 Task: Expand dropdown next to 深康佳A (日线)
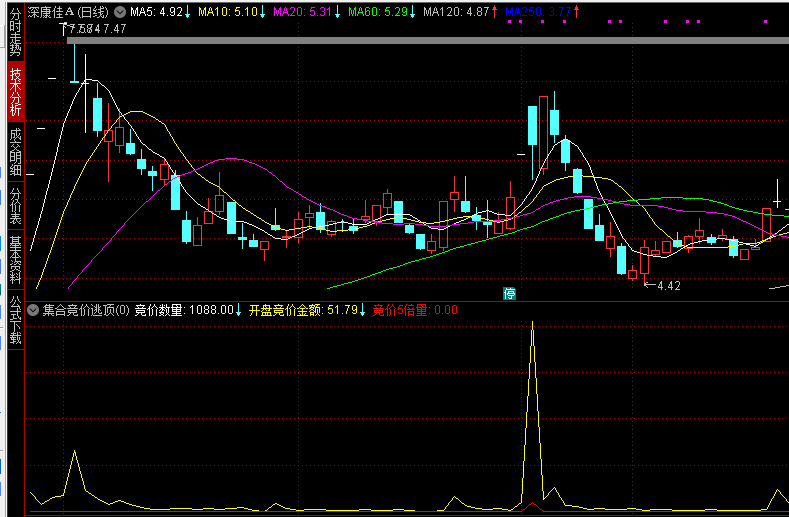(x=121, y=12)
